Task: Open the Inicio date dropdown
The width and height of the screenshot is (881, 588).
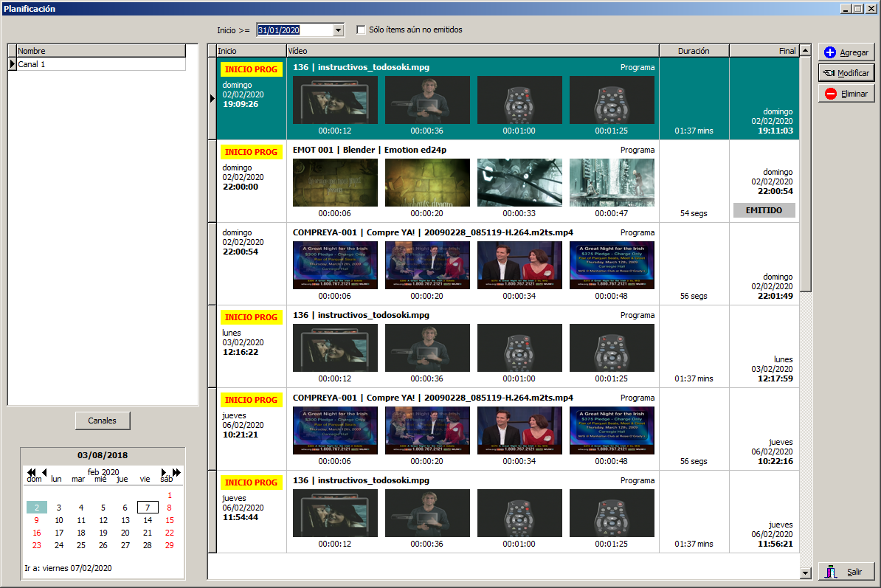Action: pos(339,30)
